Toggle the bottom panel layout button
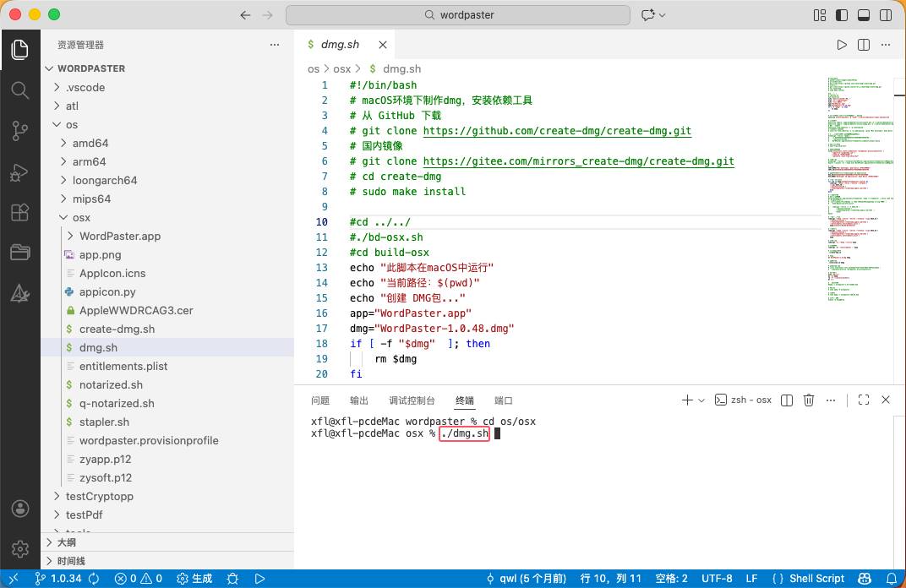 click(864, 15)
